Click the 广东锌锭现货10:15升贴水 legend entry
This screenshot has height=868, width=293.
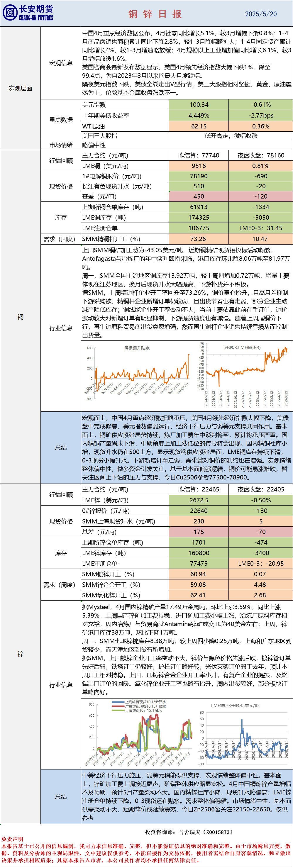click(139, 706)
